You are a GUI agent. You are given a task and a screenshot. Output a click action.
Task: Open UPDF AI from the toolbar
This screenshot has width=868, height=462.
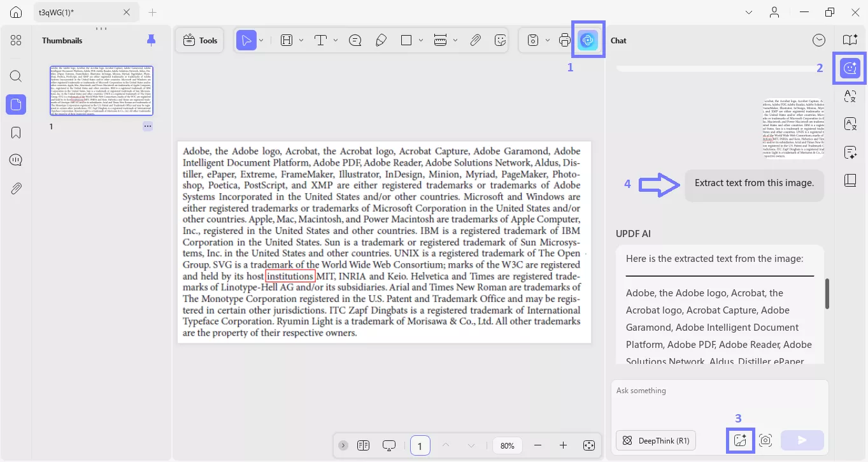tap(587, 39)
